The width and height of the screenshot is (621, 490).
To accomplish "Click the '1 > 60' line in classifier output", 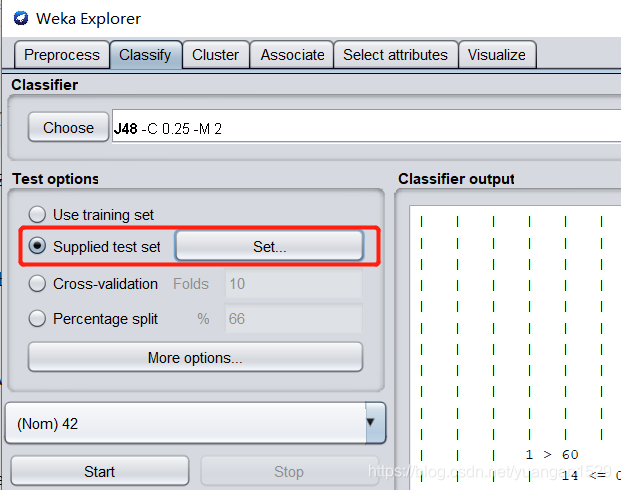I will point(552,454).
